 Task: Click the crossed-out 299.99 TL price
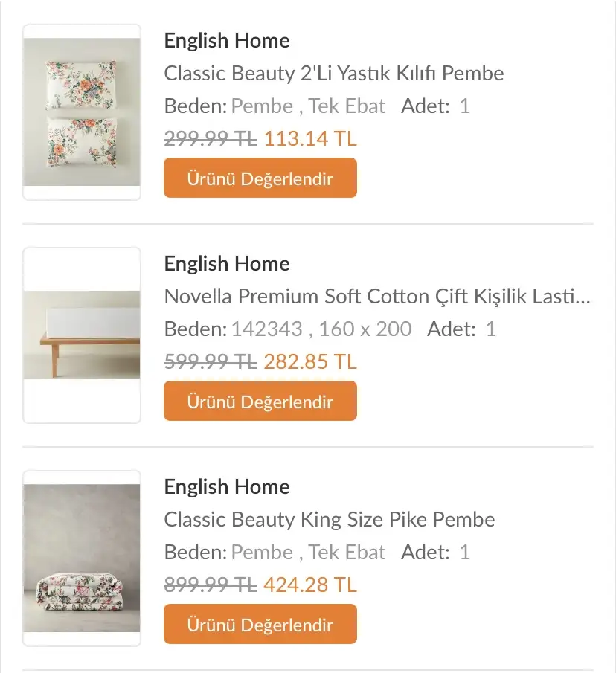point(211,138)
